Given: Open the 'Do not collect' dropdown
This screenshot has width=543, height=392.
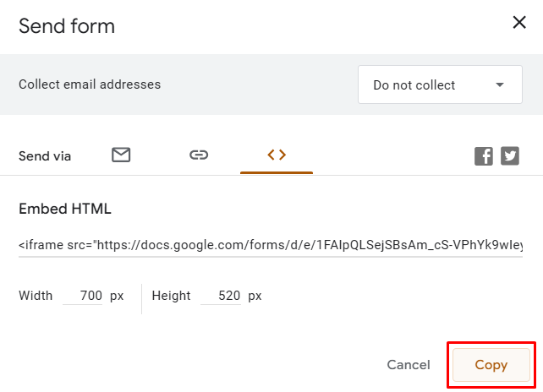Looking at the screenshot, I should click(x=437, y=85).
